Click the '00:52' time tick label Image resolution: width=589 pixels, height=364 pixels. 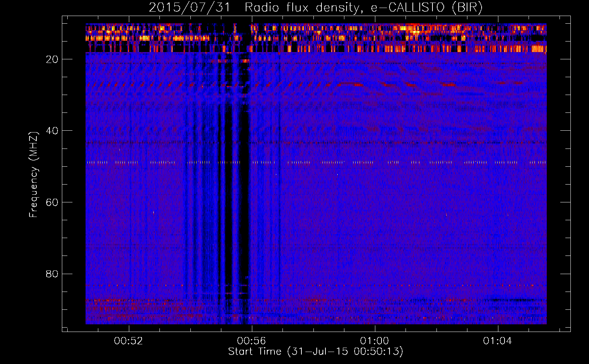click(129, 341)
